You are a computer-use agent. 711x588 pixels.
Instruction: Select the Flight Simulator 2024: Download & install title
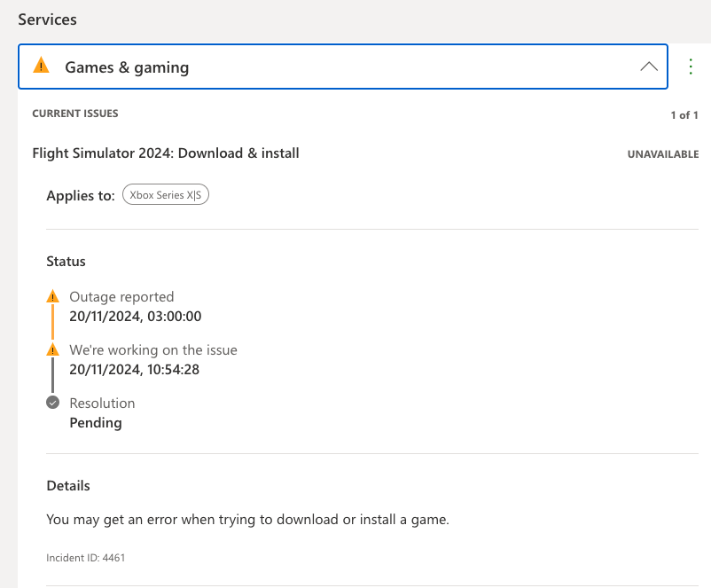[x=166, y=153]
